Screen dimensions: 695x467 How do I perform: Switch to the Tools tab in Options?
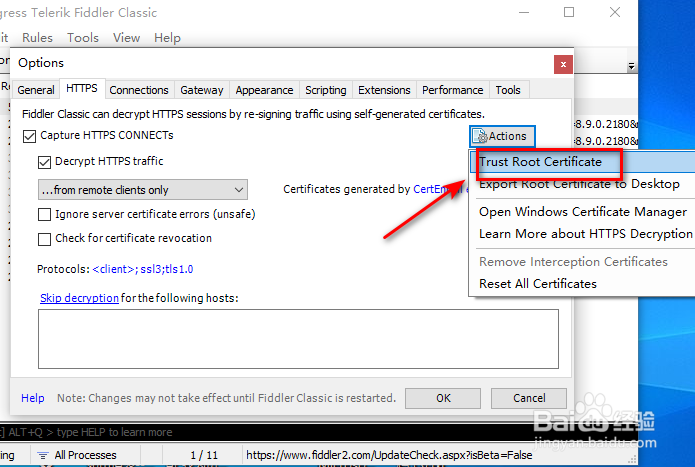coord(508,90)
